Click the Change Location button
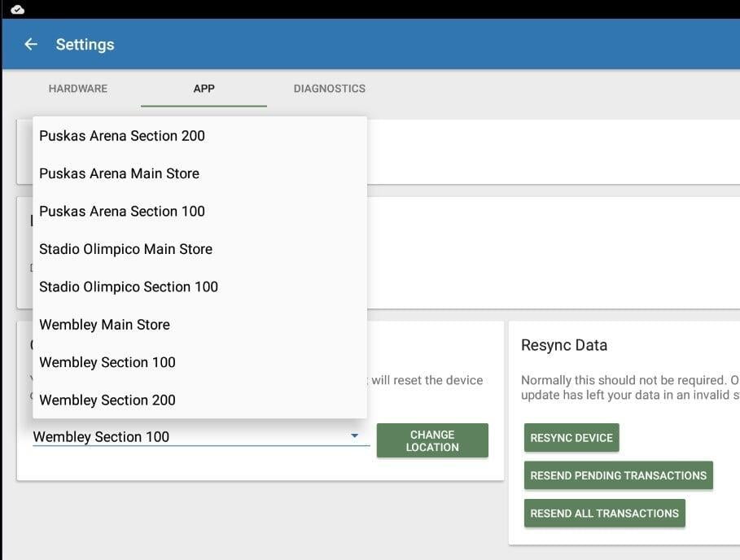The height and width of the screenshot is (560, 740). pyautogui.click(x=432, y=440)
